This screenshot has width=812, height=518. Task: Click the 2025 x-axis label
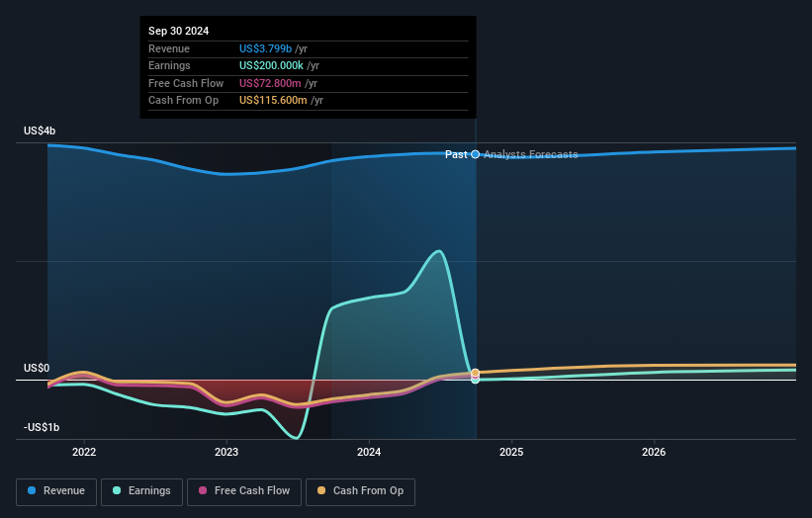511,452
